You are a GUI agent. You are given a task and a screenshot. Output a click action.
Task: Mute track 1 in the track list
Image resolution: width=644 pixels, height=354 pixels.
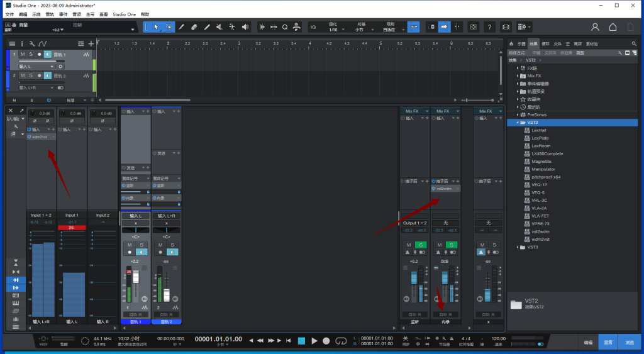23,55
